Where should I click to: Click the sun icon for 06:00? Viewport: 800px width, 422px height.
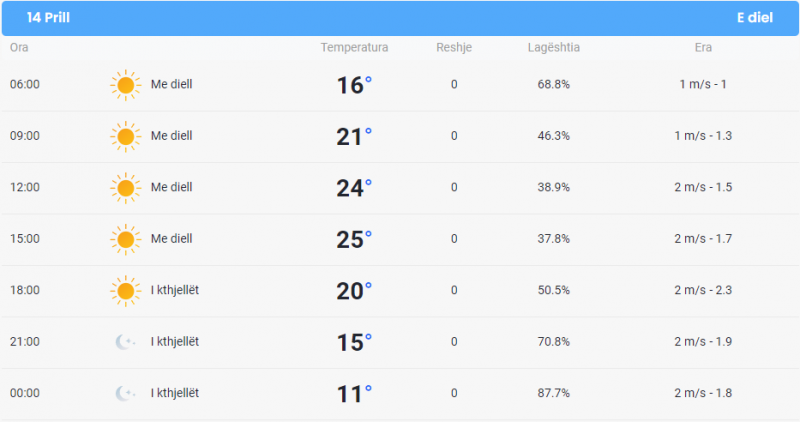click(x=126, y=85)
